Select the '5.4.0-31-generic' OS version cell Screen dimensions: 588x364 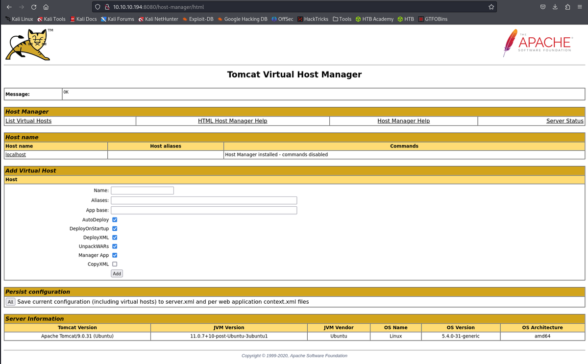pyautogui.click(x=461, y=336)
